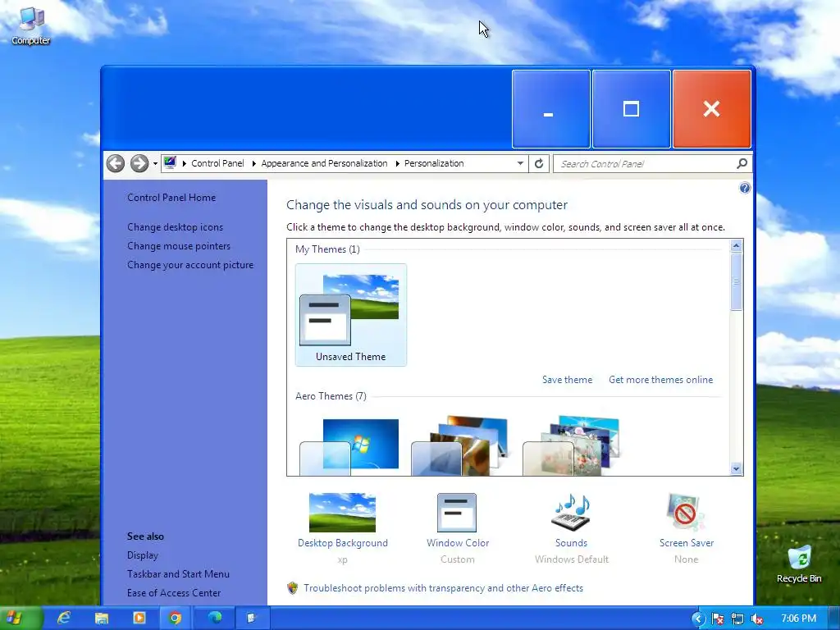Open Change mouse pointers

pyautogui.click(x=178, y=246)
